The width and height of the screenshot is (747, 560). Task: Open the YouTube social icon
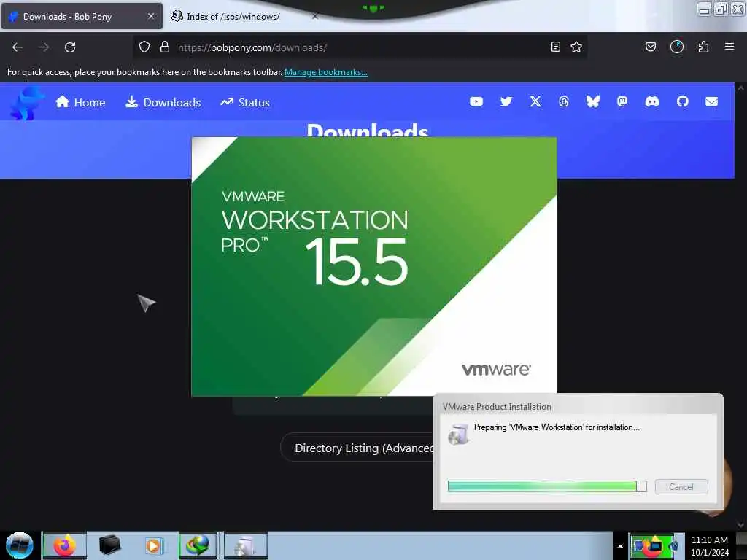click(476, 101)
